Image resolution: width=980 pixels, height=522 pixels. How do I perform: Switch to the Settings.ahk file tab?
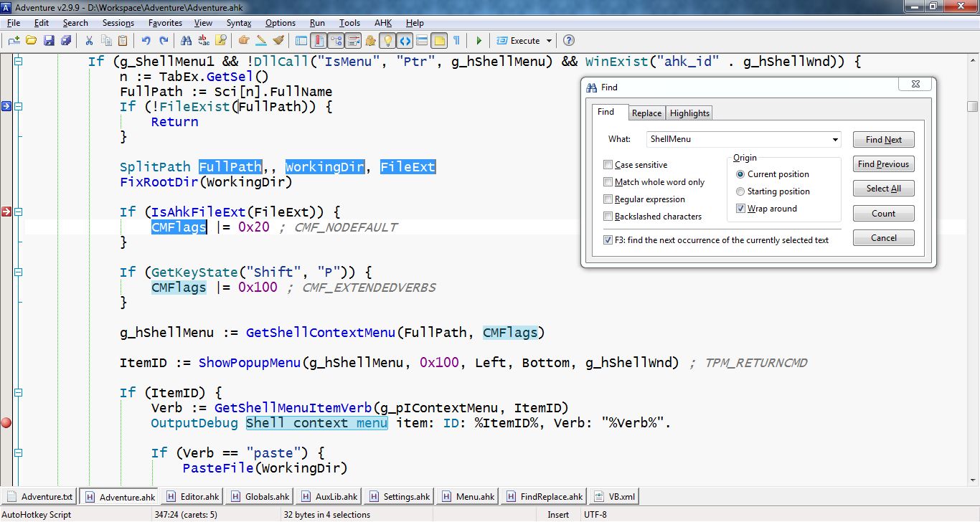(x=405, y=496)
